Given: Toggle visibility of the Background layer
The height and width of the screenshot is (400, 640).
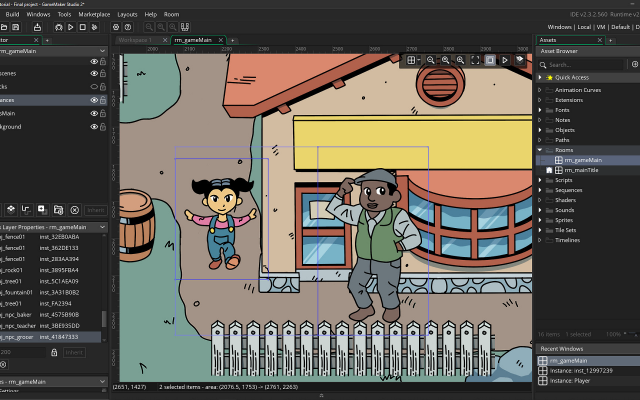Looking at the screenshot, I should tap(94, 127).
